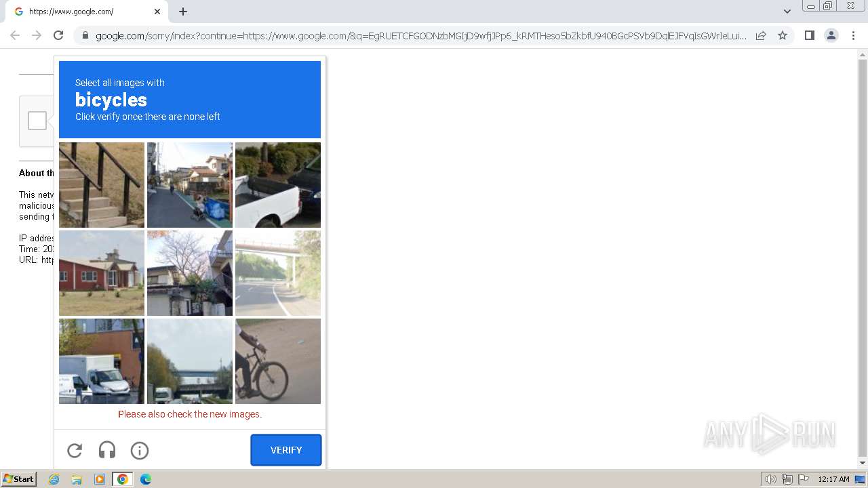
Task: Select the overpass over curved road tile
Action: click(x=278, y=273)
